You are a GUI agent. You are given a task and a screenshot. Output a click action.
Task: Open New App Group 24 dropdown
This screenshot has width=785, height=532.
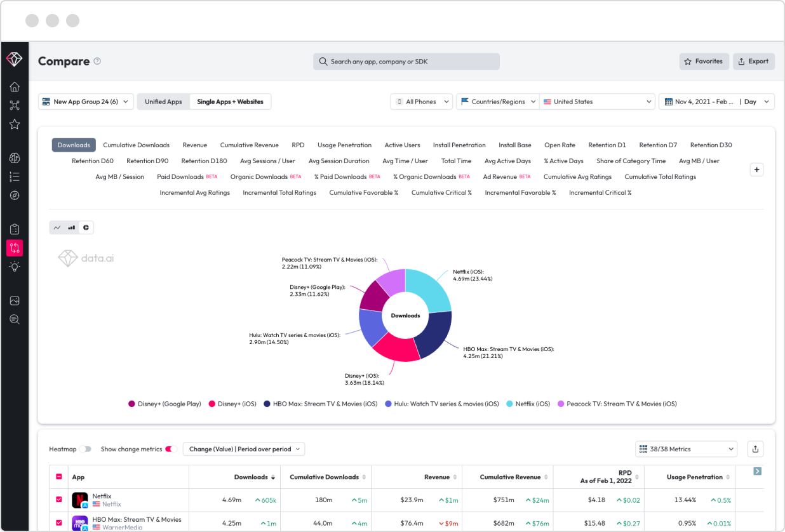(86, 102)
